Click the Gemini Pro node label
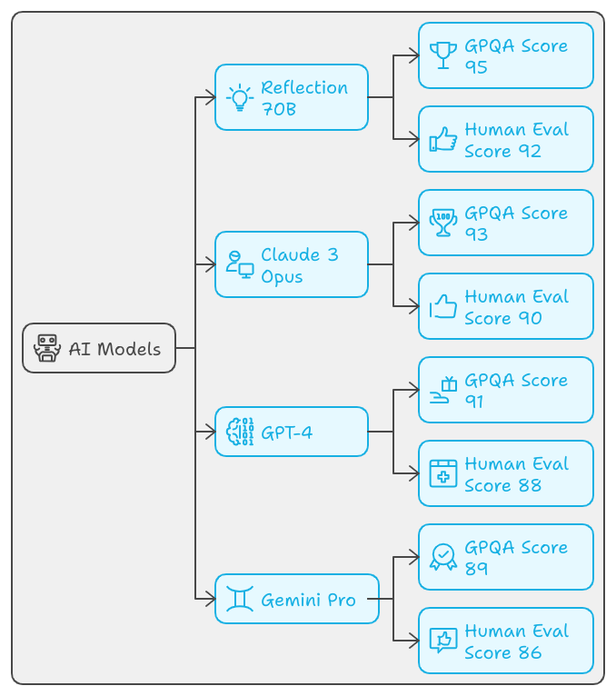The height and width of the screenshot is (696, 616). coord(308,600)
